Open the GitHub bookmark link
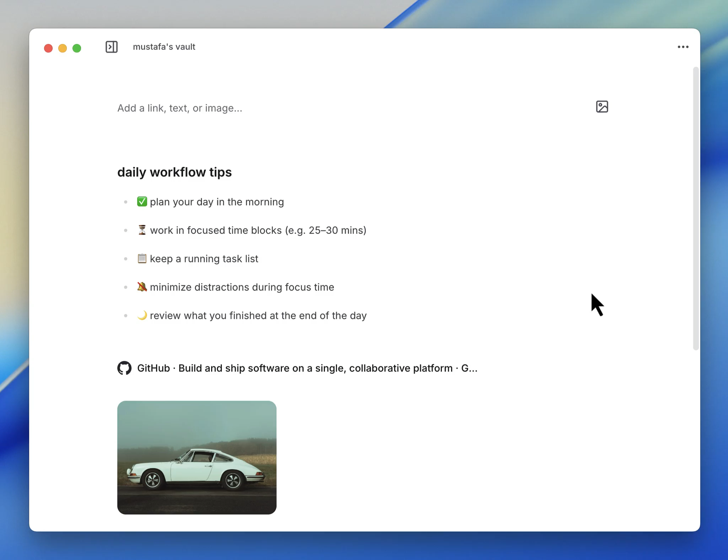Viewport: 728px width, 560px height. coord(307,368)
